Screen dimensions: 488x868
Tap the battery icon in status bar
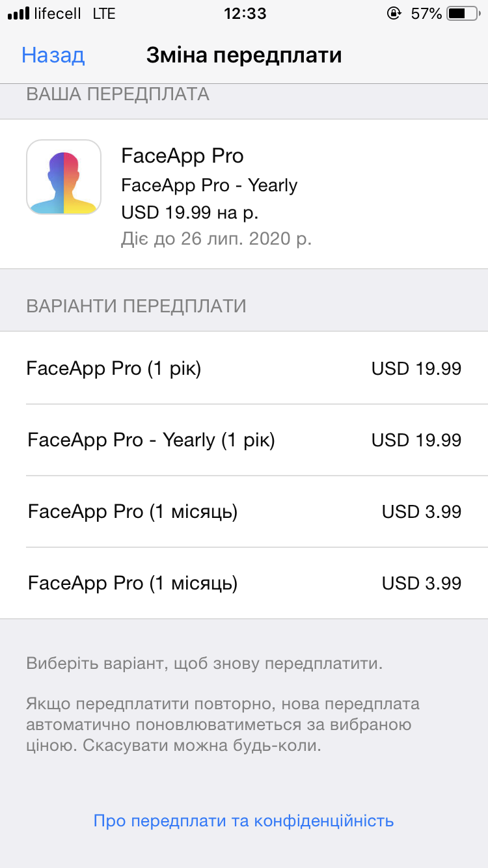[465, 13]
